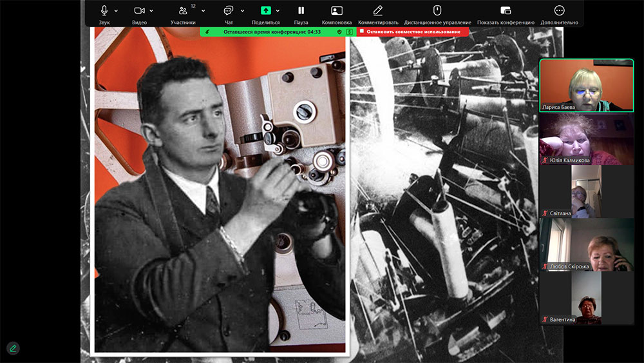Click Показать конференцию icon

pos(506,11)
